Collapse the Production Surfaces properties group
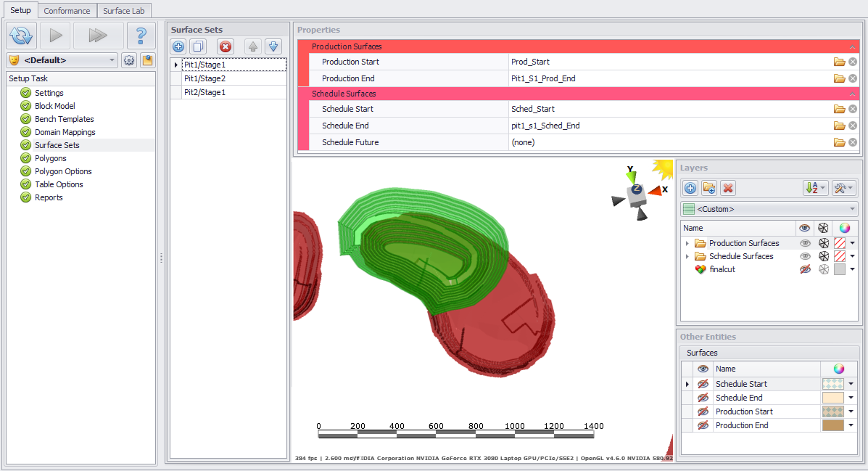The image size is (868, 471). (x=852, y=47)
